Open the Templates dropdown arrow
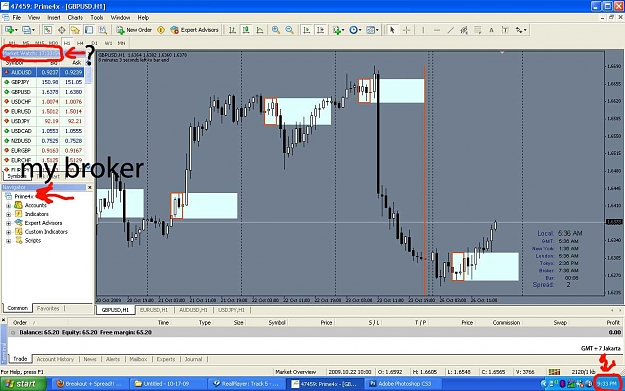625x391 pixels. click(377, 30)
